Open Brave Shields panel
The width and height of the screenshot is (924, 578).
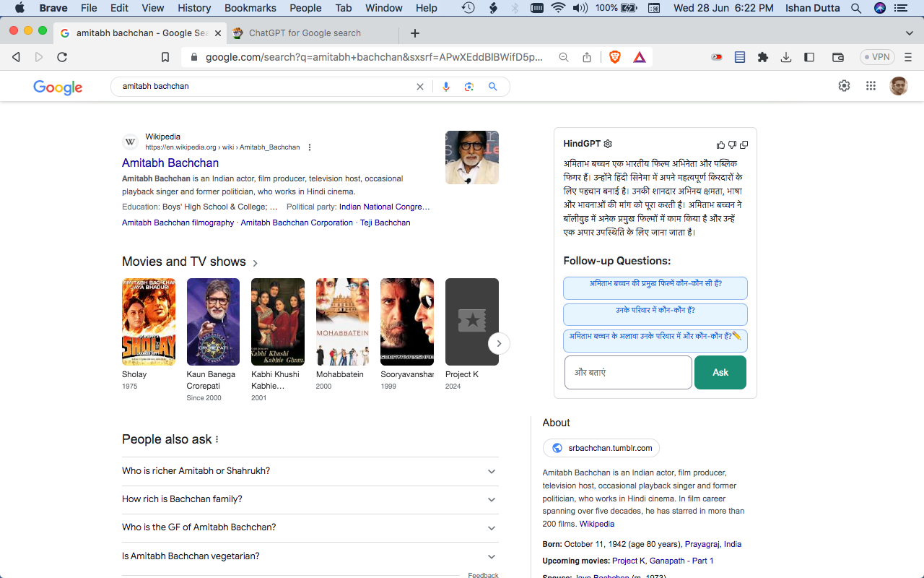(614, 57)
